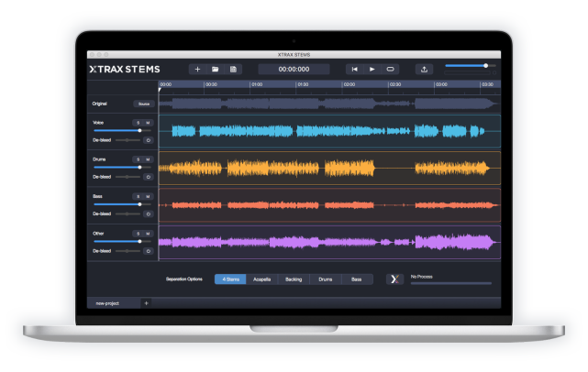Click the orange Drums waveform
This screenshot has height=372, width=588.
(329, 169)
